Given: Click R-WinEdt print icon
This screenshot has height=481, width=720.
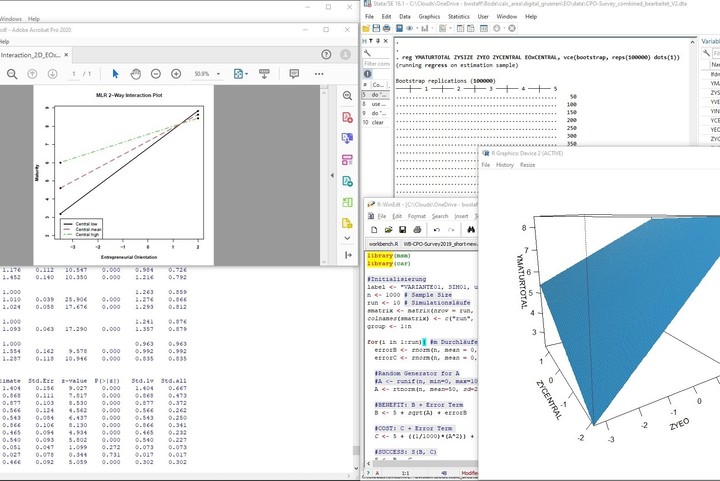Looking at the screenshot, I should [x=417, y=229].
